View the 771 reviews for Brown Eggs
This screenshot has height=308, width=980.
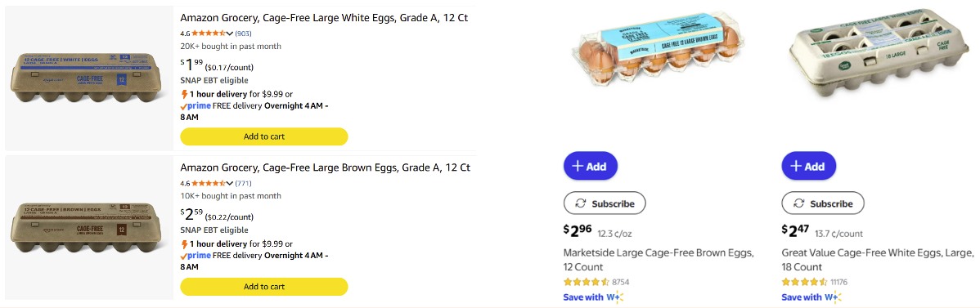pyautogui.click(x=243, y=183)
